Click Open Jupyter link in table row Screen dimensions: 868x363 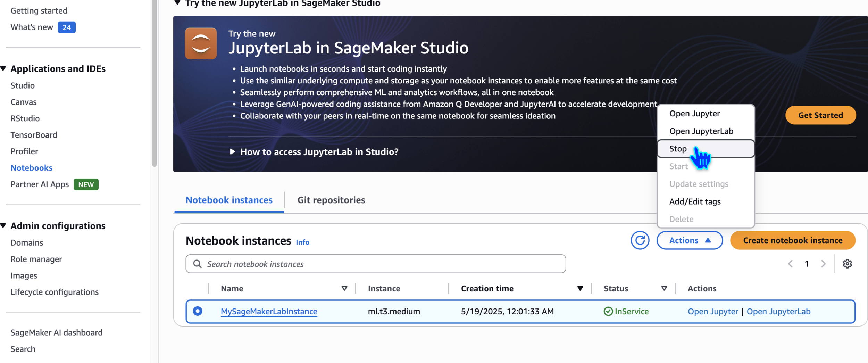coord(713,311)
